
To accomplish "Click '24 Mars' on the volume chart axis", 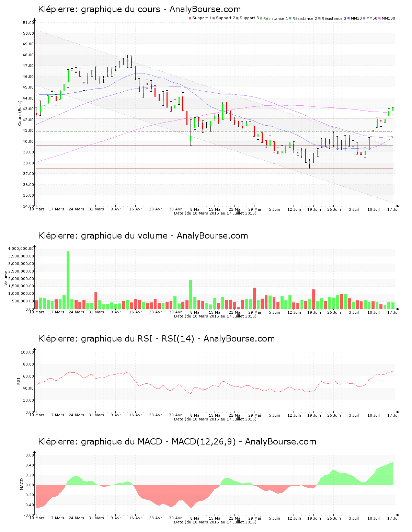I will [x=76, y=312].
